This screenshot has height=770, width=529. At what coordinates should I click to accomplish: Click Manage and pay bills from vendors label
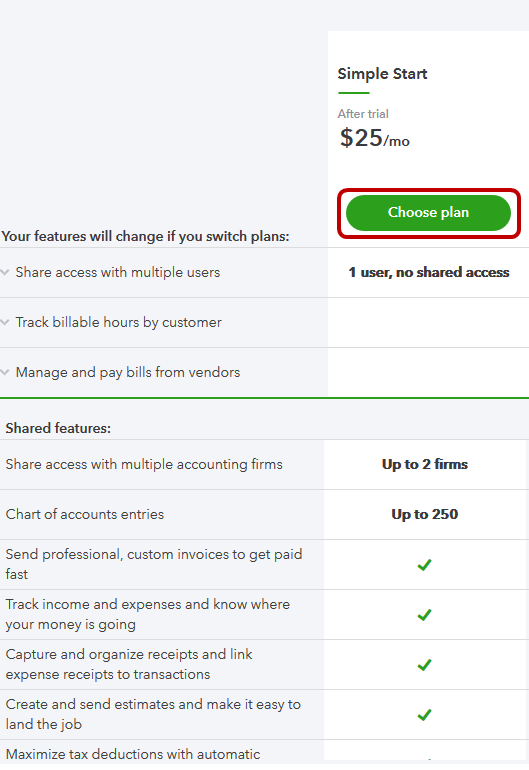click(128, 372)
